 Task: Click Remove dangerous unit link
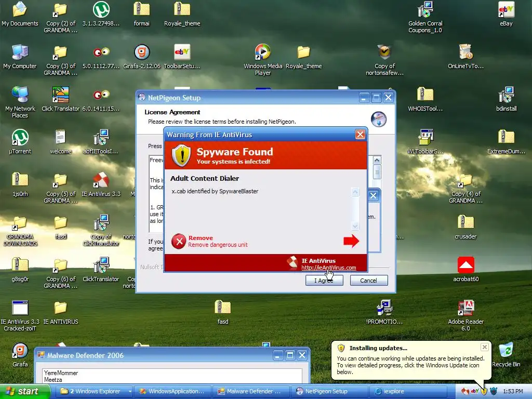218,245
